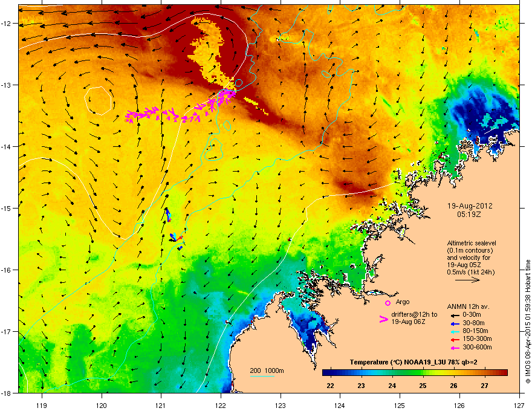Viewport: 532px width, 411px height.
Task: Click the magenta drifter track cluster on map
Action: pyautogui.click(x=181, y=108)
